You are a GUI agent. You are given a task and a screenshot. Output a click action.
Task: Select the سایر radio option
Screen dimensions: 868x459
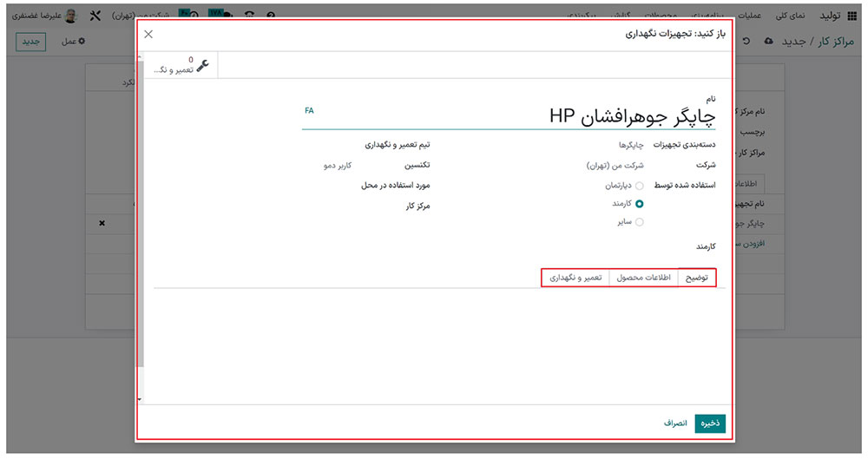(640, 222)
